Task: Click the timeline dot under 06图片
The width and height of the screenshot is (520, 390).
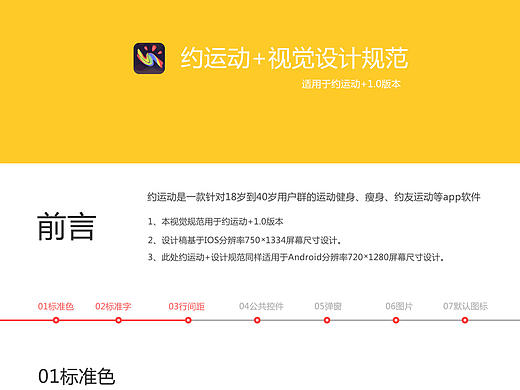Action: coord(396,320)
